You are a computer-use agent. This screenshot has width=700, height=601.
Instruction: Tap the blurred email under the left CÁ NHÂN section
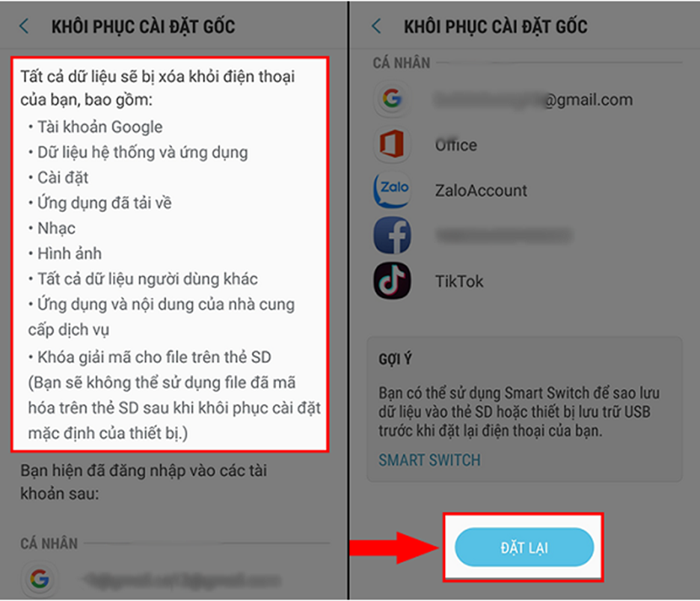pyautogui.click(x=182, y=579)
